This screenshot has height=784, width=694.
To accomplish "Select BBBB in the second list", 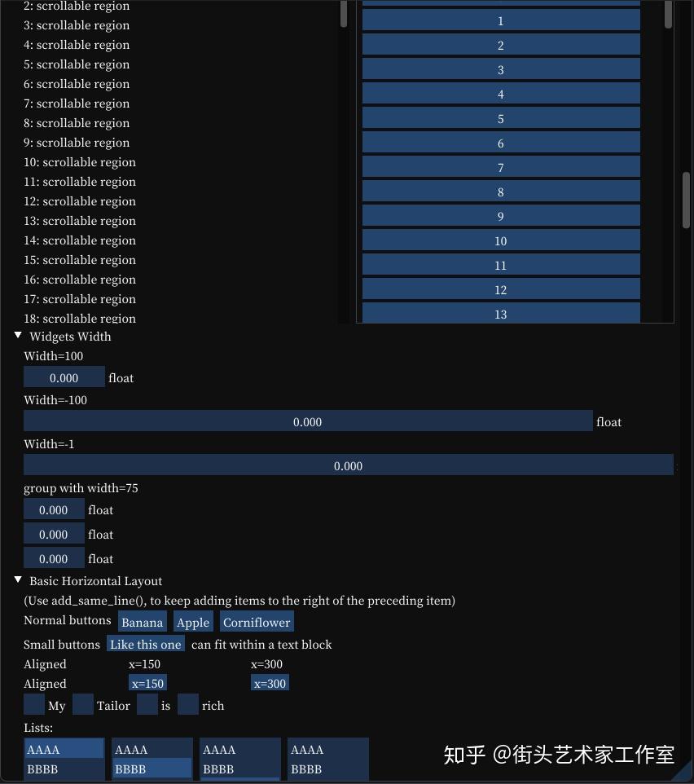I will (152, 769).
